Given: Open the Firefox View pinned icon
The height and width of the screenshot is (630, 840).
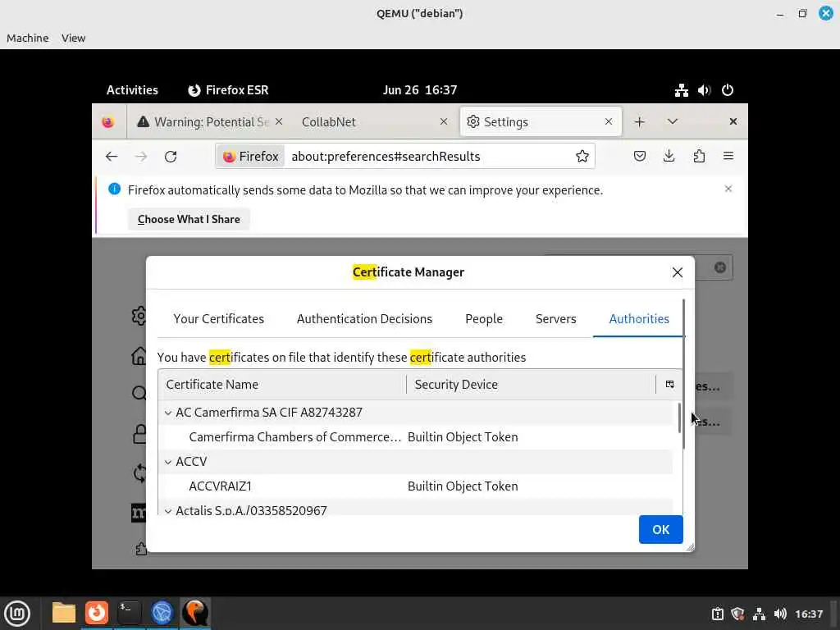Looking at the screenshot, I should pyautogui.click(x=108, y=122).
